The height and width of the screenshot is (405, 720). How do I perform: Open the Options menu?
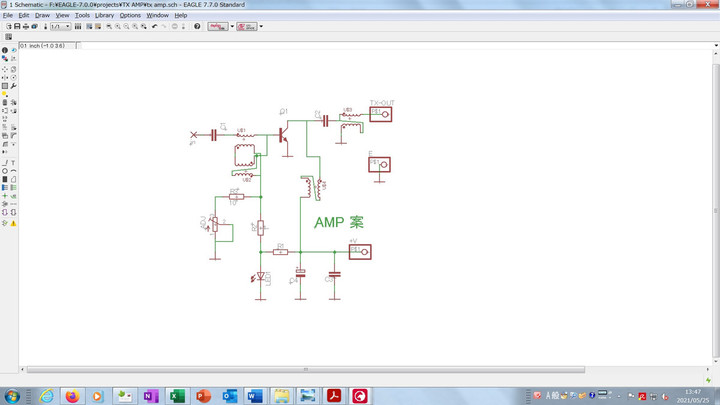coord(130,15)
